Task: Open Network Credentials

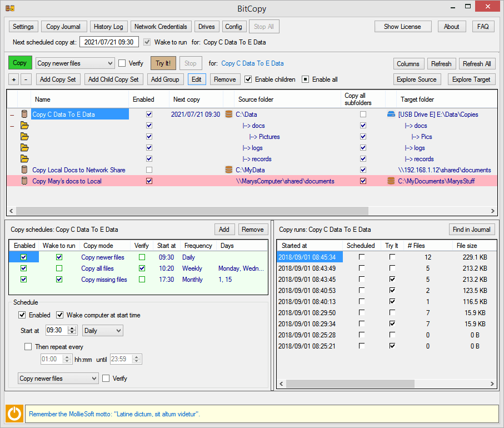Action: point(161,27)
